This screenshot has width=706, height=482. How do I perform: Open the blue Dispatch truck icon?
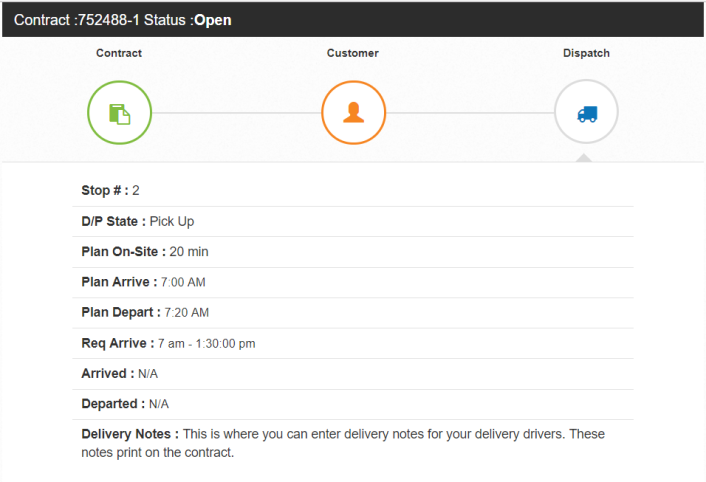point(586,112)
